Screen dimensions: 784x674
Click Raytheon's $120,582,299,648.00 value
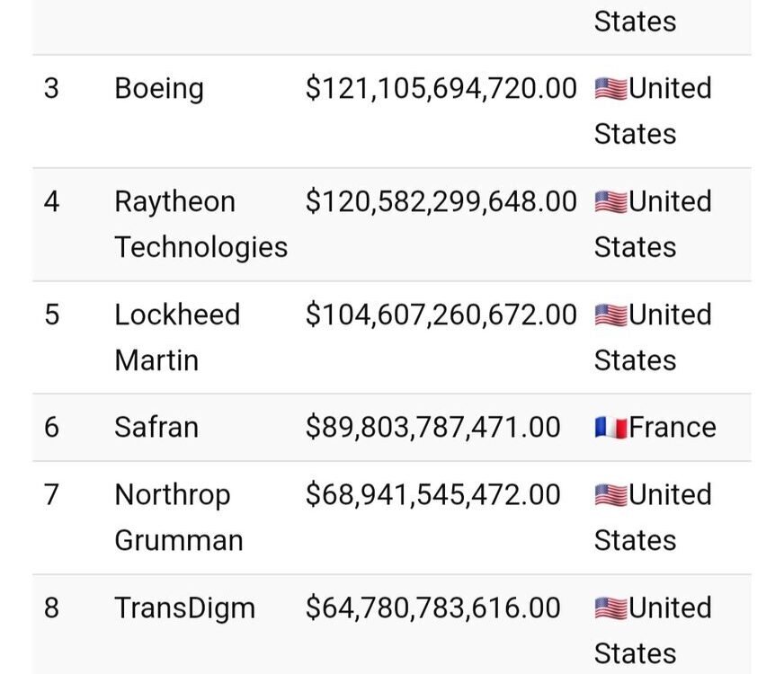click(441, 202)
